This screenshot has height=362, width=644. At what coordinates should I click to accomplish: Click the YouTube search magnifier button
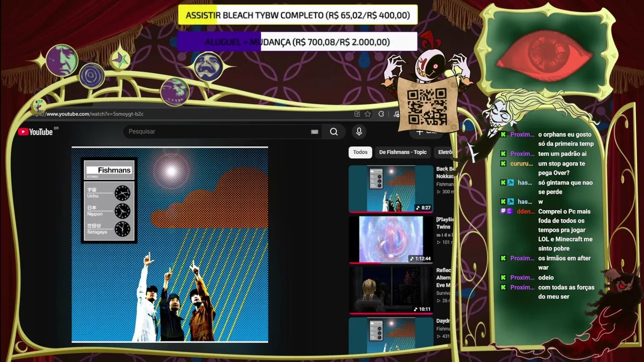coord(334,132)
